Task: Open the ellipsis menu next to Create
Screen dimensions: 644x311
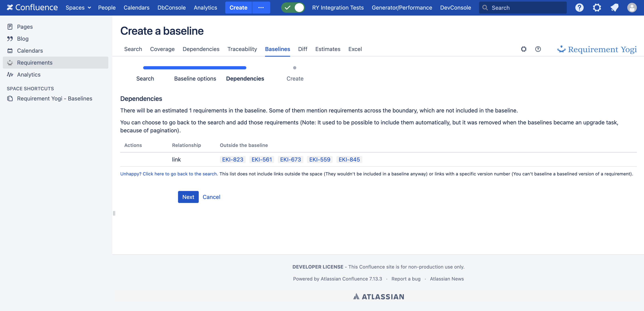Action: coord(261,8)
